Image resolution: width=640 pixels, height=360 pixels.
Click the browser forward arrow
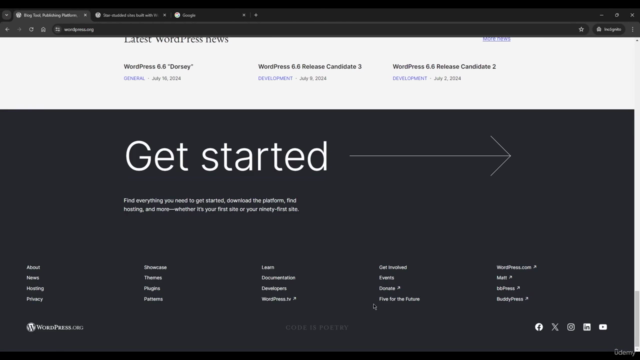(19, 29)
